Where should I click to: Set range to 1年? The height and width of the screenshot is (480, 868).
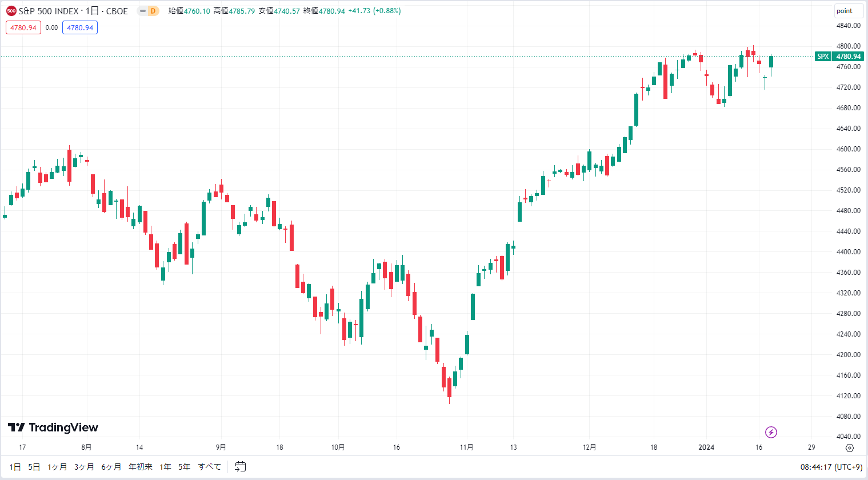coord(166,467)
